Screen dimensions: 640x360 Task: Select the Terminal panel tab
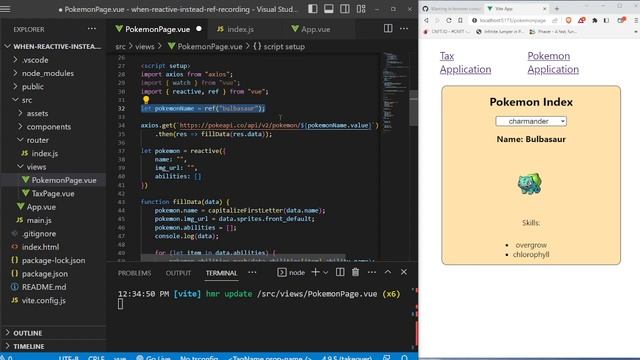[221, 273]
